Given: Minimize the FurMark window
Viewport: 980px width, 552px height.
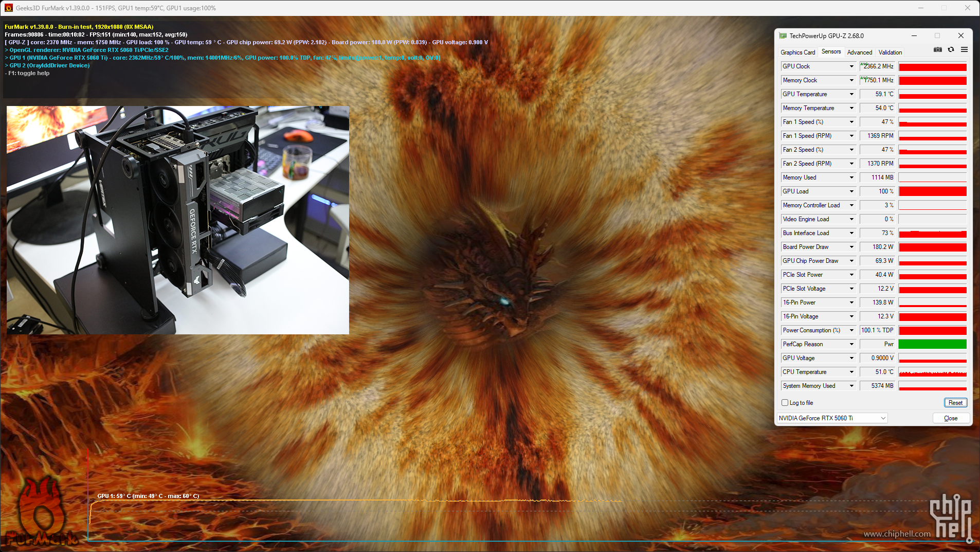Looking at the screenshot, I should click(921, 8).
